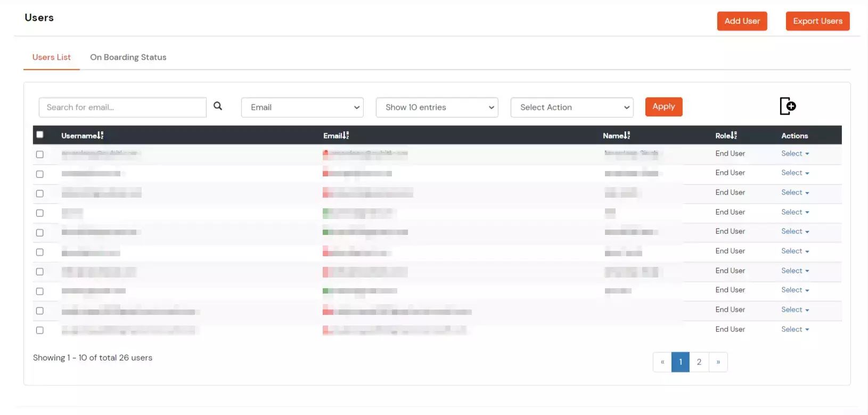Apply the selected bulk action
The image size is (868, 415).
[664, 107]
